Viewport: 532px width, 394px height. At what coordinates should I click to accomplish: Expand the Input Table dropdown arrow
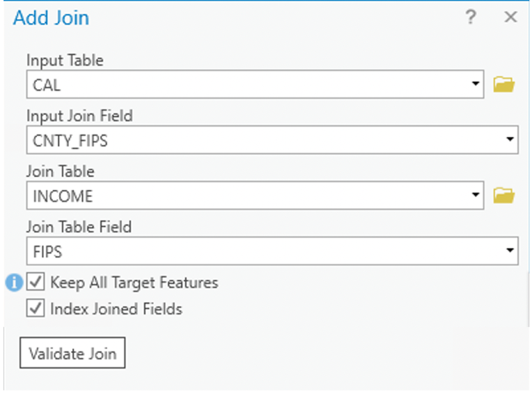476,84
